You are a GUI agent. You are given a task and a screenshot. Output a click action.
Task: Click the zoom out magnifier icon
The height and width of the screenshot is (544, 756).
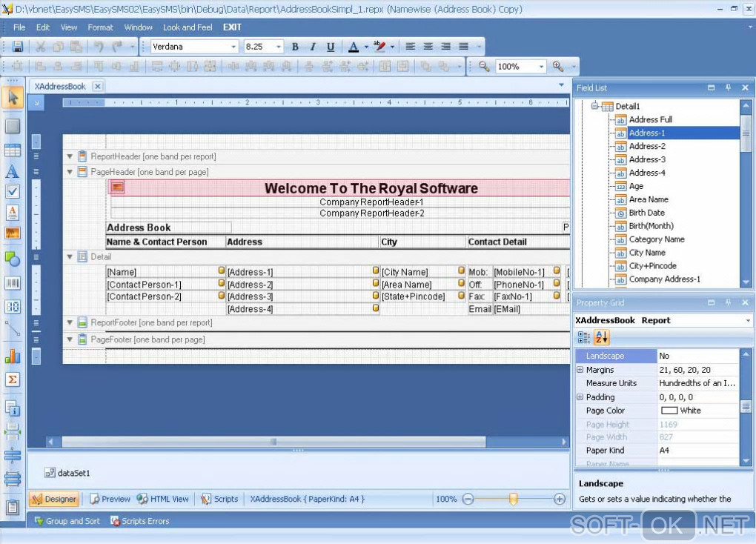coord(484,67)
